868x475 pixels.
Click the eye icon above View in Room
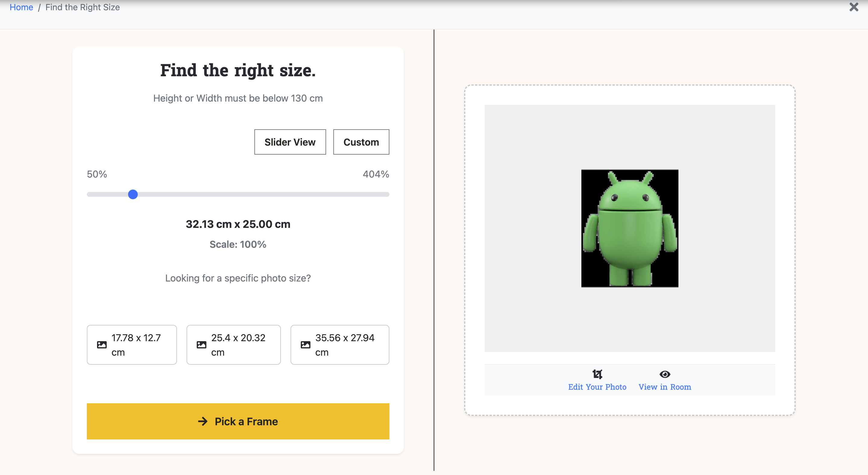click(665, 374)
